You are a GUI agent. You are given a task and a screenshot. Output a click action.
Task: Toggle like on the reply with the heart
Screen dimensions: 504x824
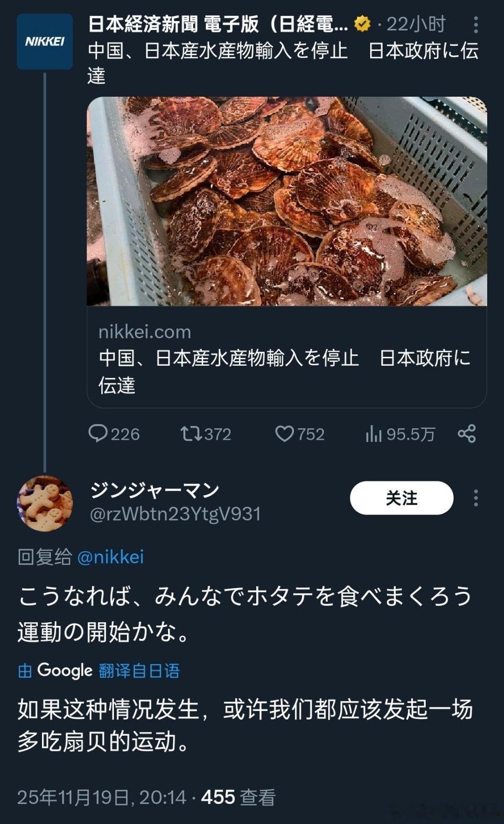285,434
